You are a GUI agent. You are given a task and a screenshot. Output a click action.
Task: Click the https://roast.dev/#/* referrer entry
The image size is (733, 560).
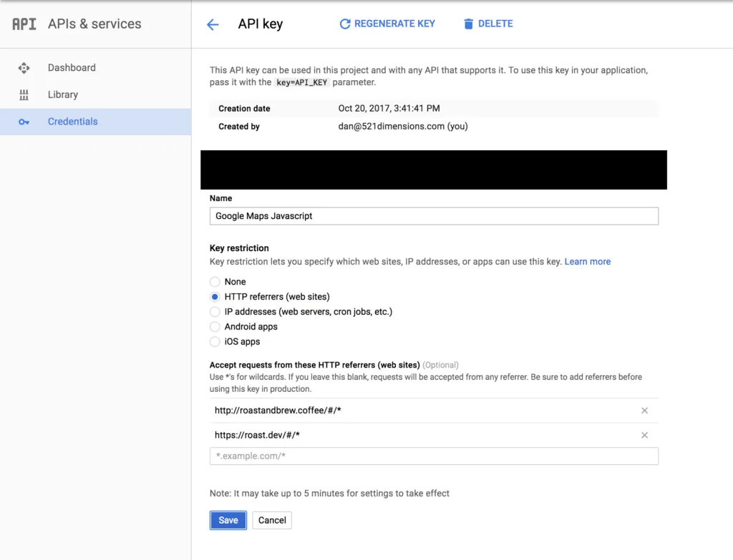pyautogui.click(x=257, y=436)
